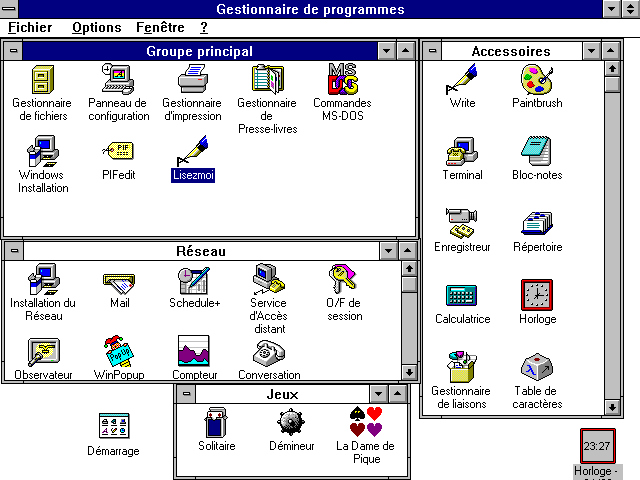Open Gestionnaire de fichiers icon
The width and height of the screenshot is (640, 480).
point(42,79)
